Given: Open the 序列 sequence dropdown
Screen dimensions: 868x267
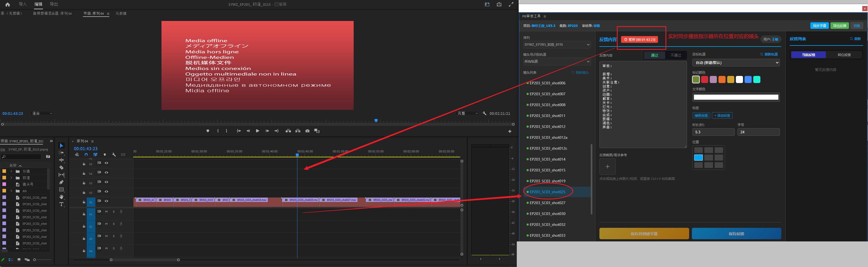Looking at the screenshot, I should point(557,45).
